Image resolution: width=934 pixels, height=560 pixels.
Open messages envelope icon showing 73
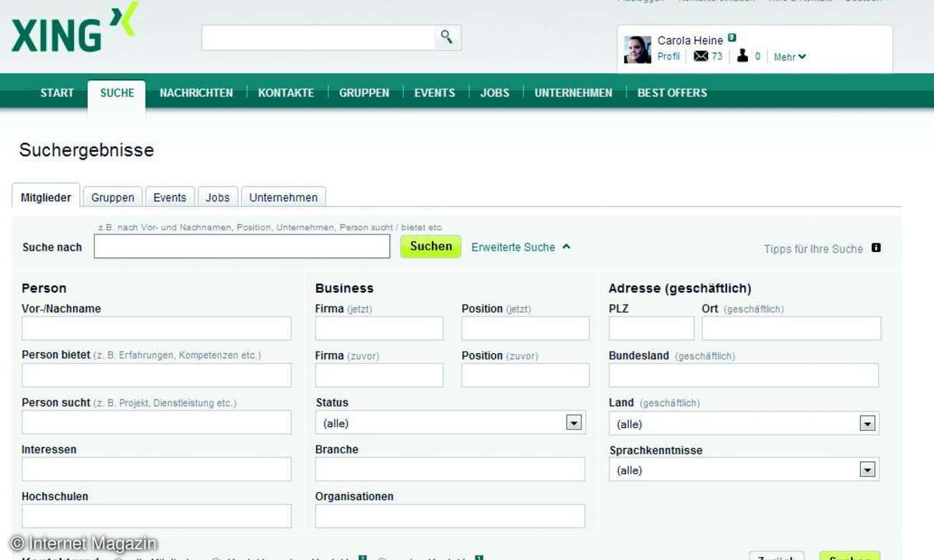click(x=701, y=56)
